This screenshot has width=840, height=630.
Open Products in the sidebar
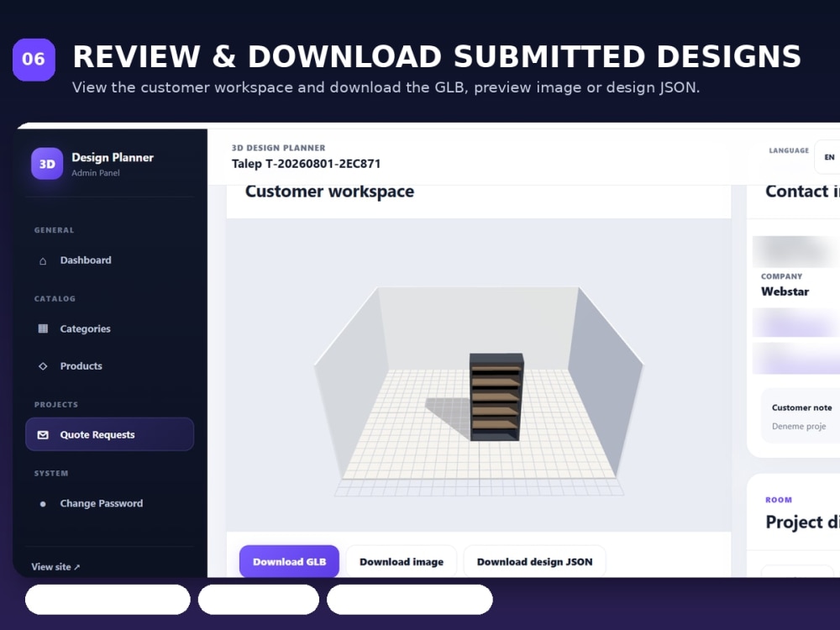(x=109, y=366)
